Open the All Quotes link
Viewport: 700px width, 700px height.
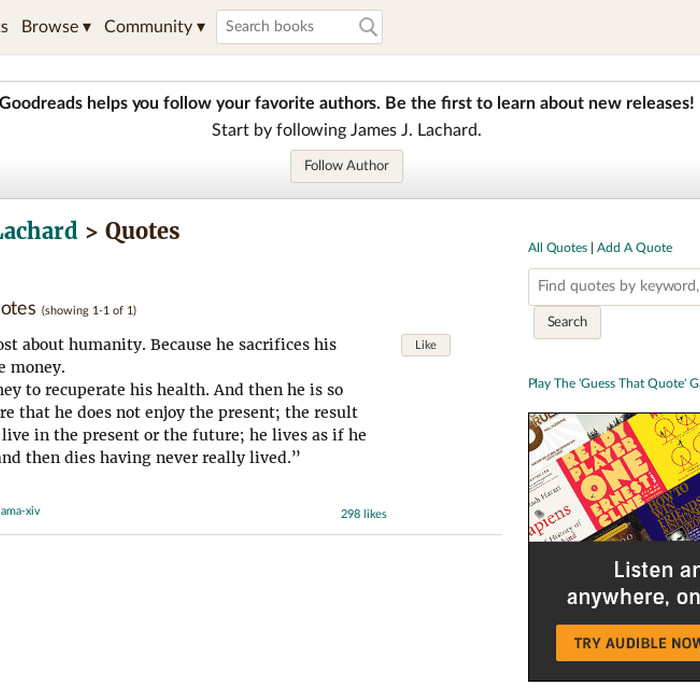pos(558,247)
